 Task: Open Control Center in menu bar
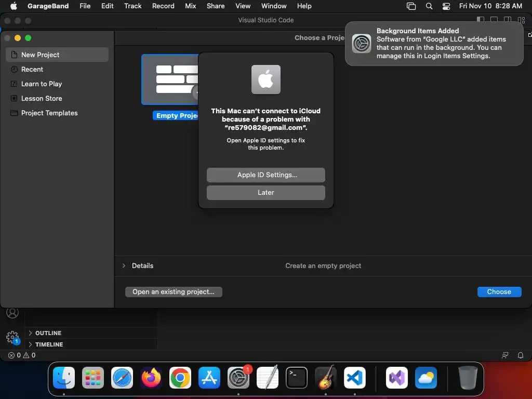click(x=446, y=6)
